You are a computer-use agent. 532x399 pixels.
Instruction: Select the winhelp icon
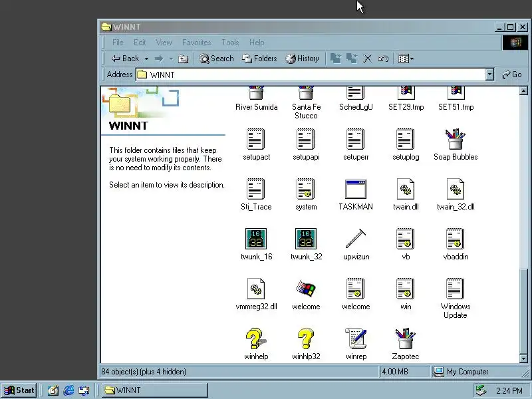point(256,338)
